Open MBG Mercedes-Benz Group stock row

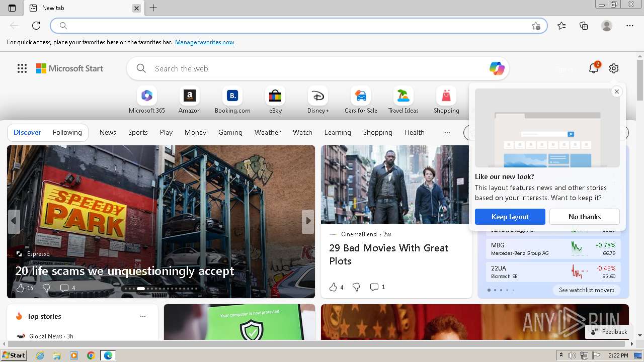(553, 249)
